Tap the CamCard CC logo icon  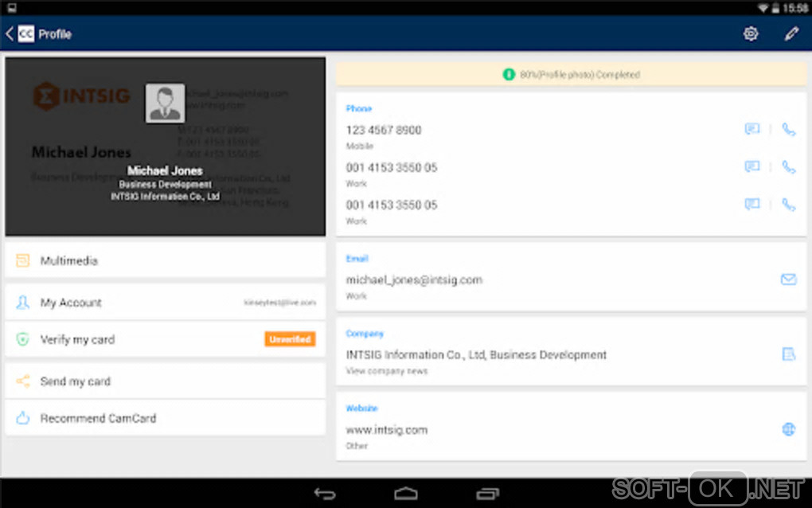coord(26,34)
